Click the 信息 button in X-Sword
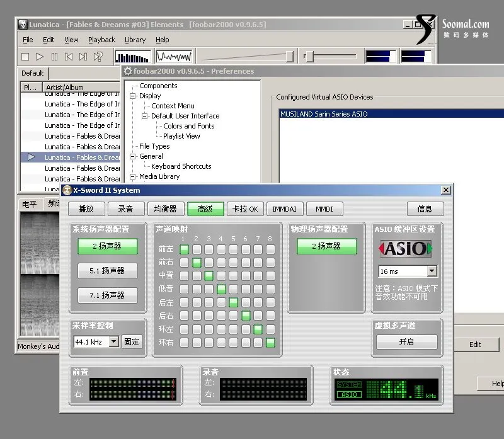 click(x=425, y=209)
